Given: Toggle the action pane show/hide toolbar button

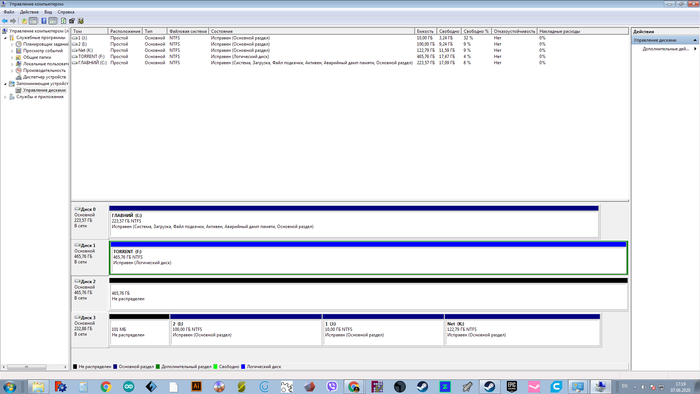Looking at the screenshot, I should [53, 21].
